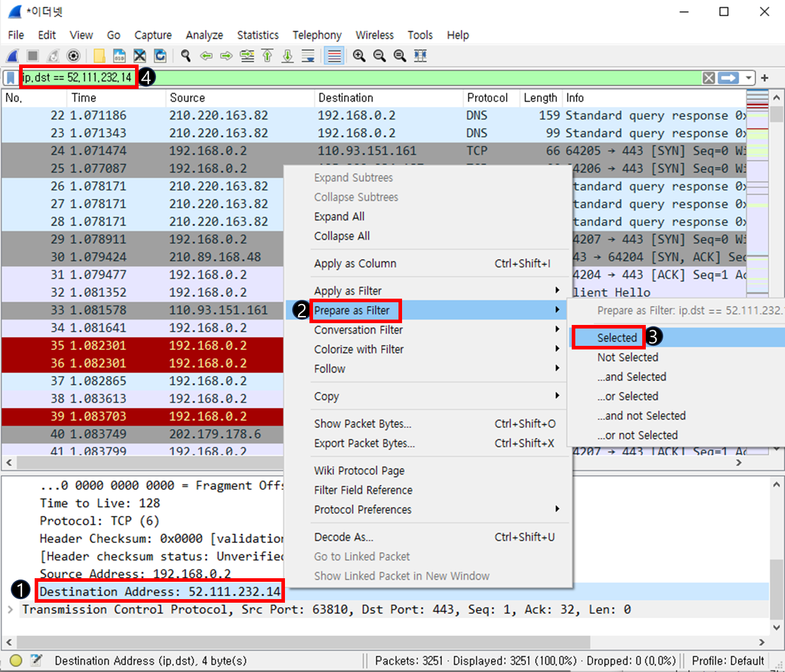Zoom out on packet text

(x=379, y=56)
